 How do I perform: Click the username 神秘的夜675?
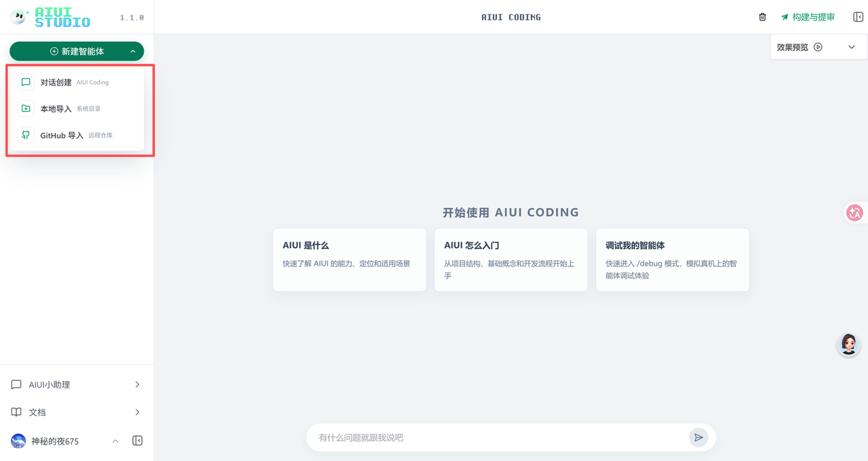pyautogui.click(x=55, y=441)
